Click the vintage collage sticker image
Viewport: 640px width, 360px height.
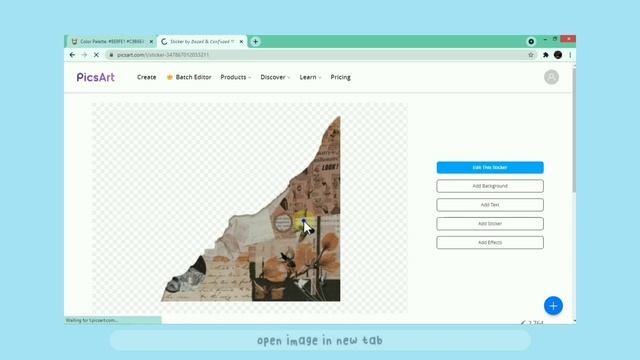[x=250, y=209]
